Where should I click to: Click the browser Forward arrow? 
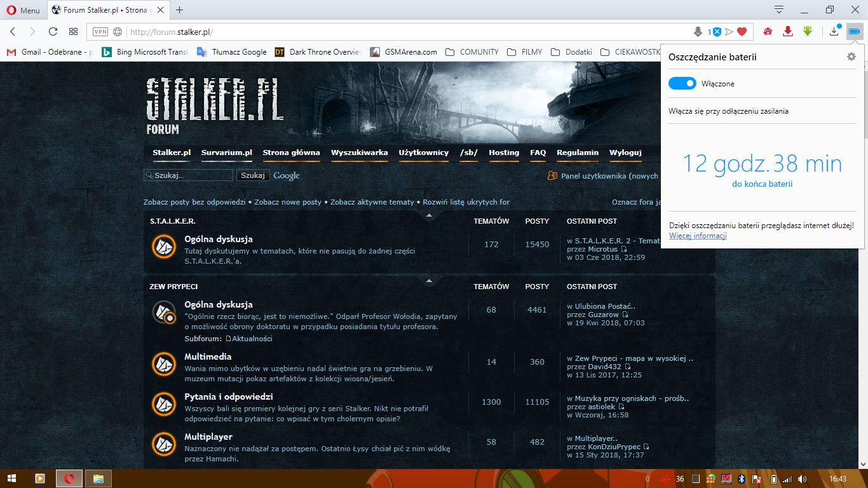coord(32,31)
